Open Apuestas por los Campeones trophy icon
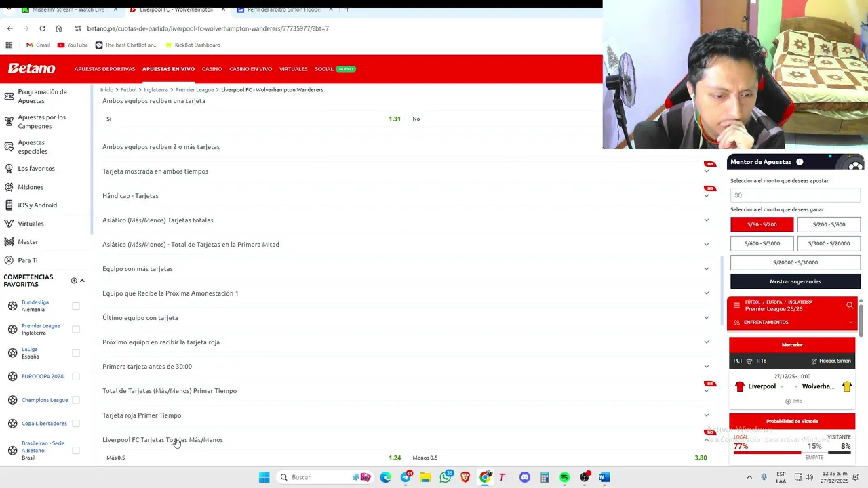Screen dimensions: 868x488 [x=9, y=121]
